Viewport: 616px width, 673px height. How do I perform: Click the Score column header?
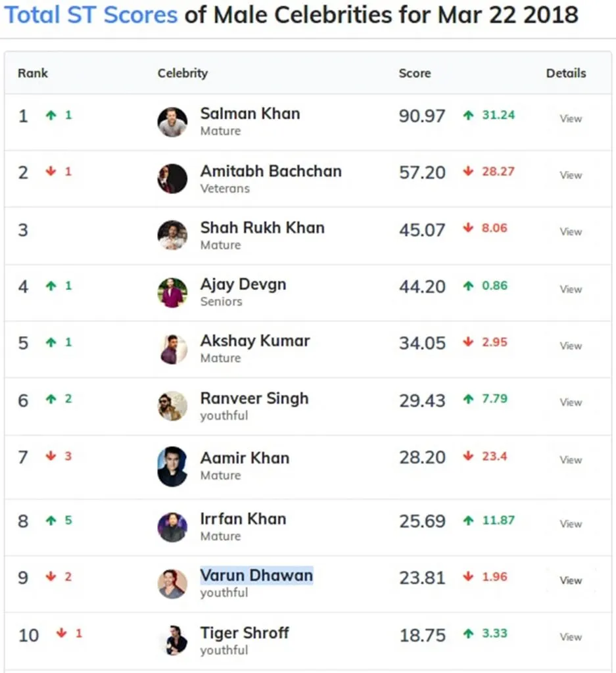(x=415, y=73)
